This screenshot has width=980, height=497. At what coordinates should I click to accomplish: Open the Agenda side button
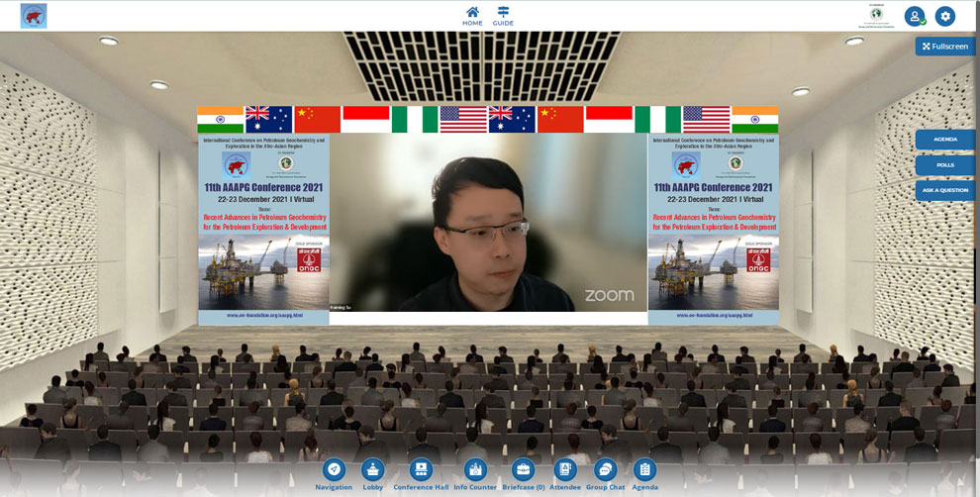(x=945, y=140)
